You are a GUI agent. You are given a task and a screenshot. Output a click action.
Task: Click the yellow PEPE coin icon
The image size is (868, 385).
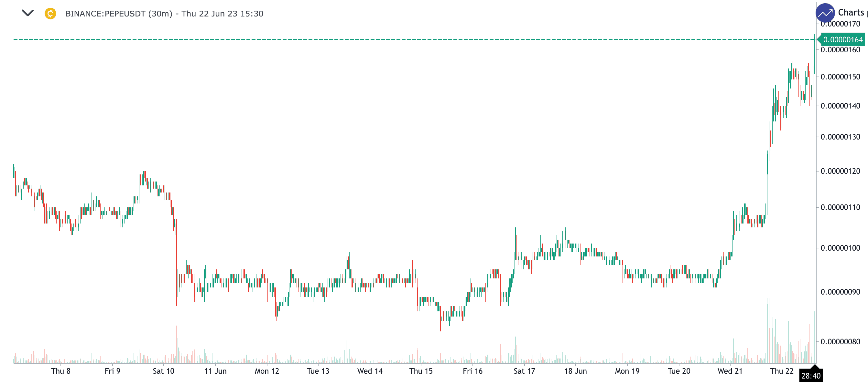point(50,14)
